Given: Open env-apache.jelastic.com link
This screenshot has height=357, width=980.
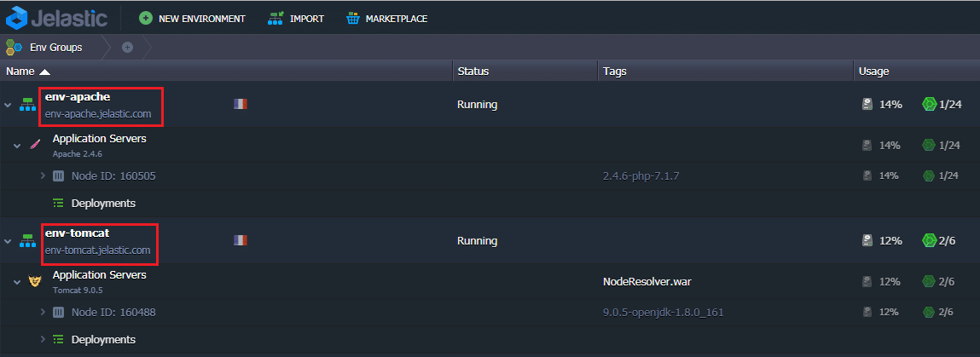Looking at the screenshot, I should 97,115.
